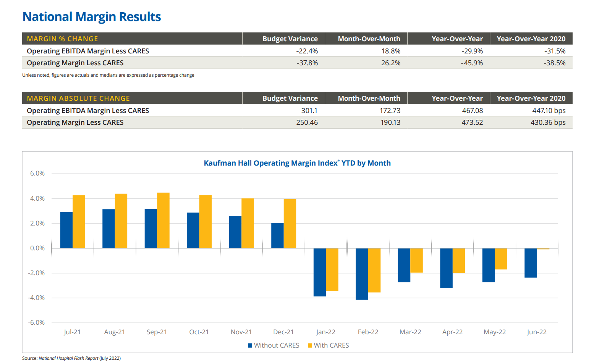The width and height of the screenshot is (594, 364).
Task: Click the yellow Sep-21 With CARES bar
Action: click(163, 221)
